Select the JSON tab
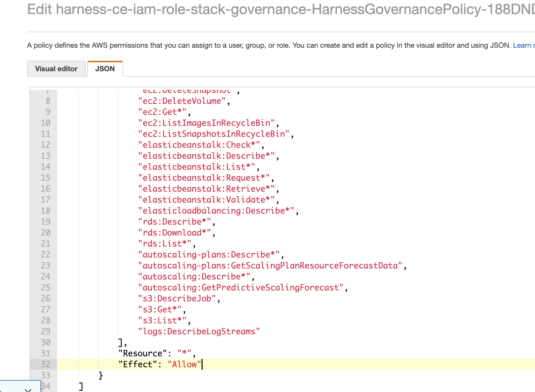 coord(105,69)
